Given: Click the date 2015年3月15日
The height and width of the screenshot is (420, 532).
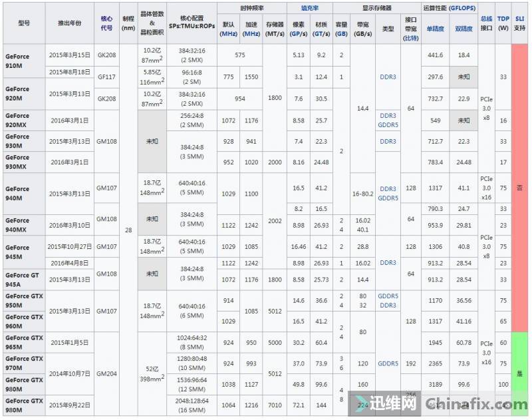Looking at the screenshot, I should tap(70, 55).
